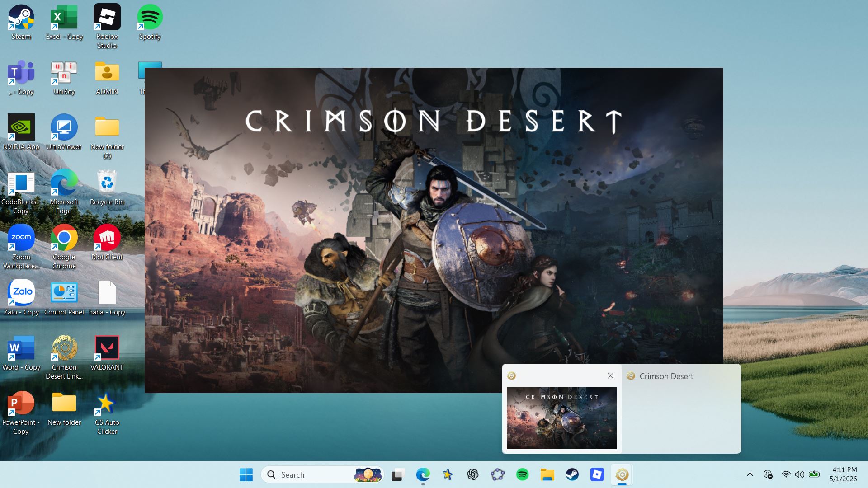Open the Steam desktop shortcut
868x488 pixels.
[x=21, y=22]
